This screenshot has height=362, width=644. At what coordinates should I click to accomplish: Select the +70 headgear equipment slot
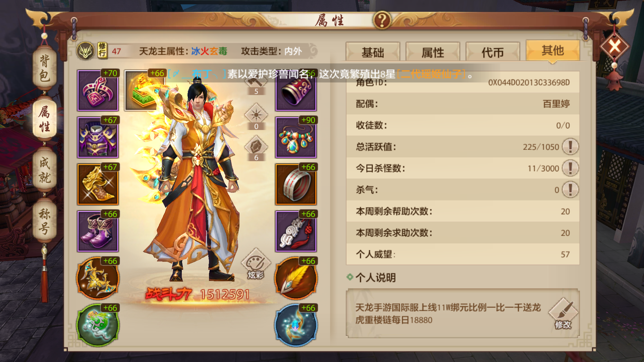(x=98, y=90)
